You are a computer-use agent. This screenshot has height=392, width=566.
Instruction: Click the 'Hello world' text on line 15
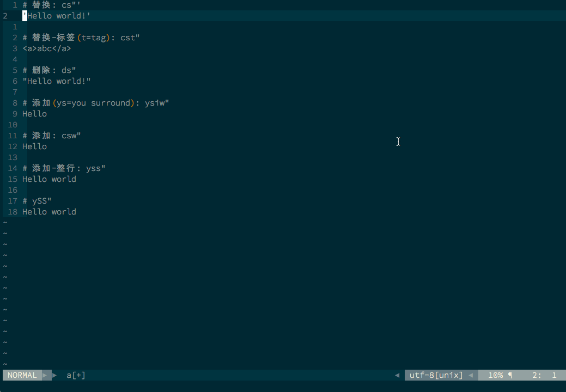(49, 179)
